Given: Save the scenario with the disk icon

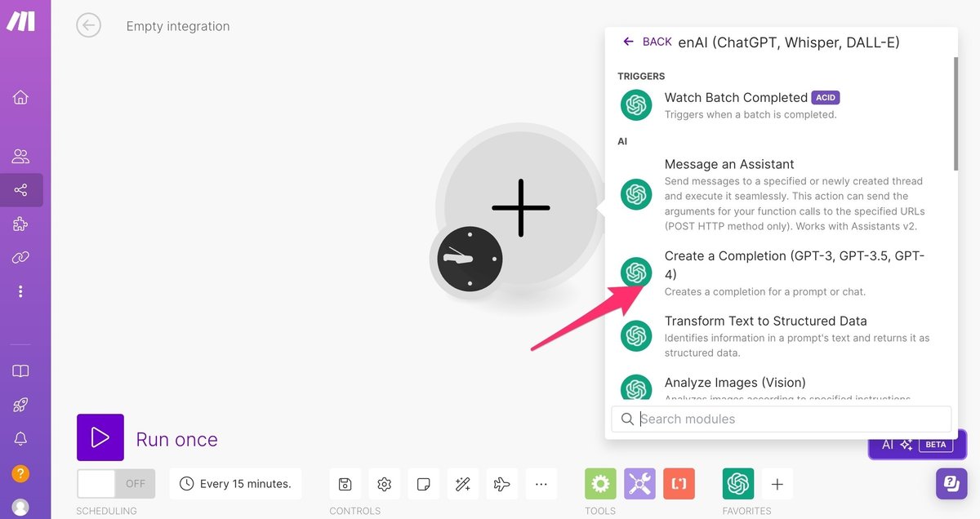Looking at the screenshot, I should pyautogui.click(x=345, y=484).
